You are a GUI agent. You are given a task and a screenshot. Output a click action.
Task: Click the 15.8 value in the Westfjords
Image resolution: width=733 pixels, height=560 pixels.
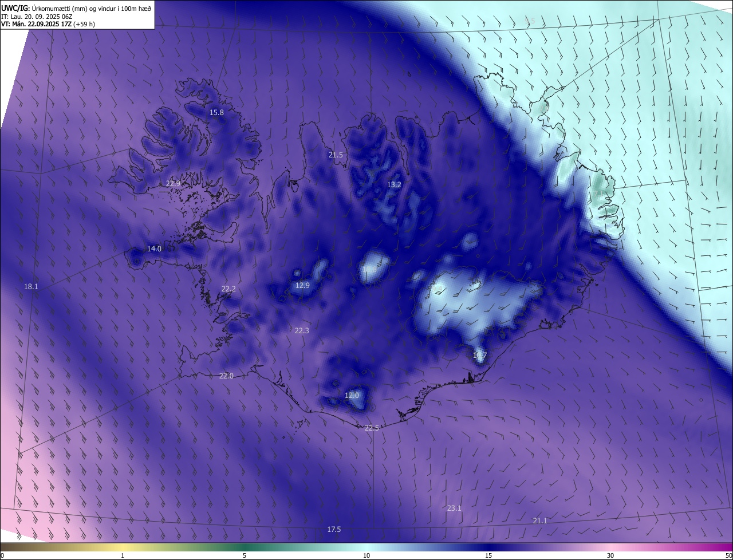pyautogui.click(x=216, y=113)
